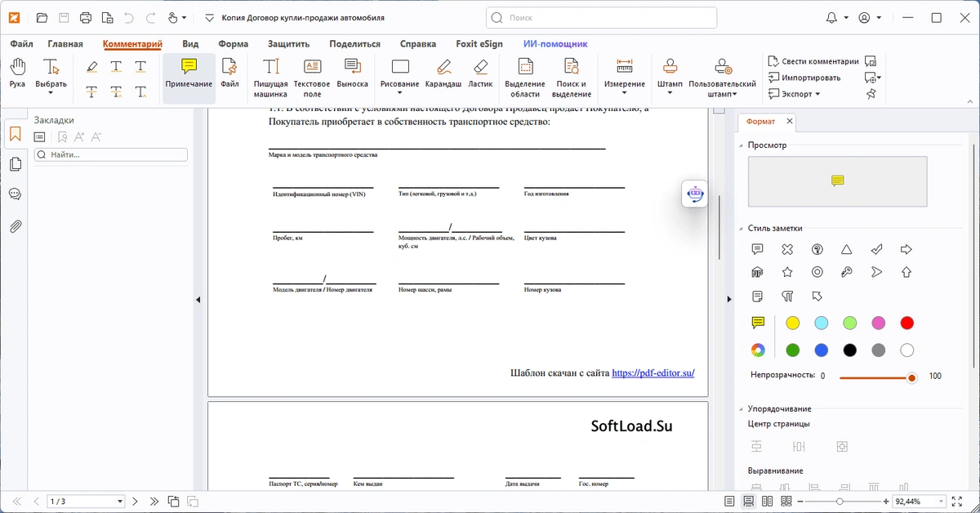Switch to continuous page view mode
This screenshot has width=980, height=513.
[748, 501]
